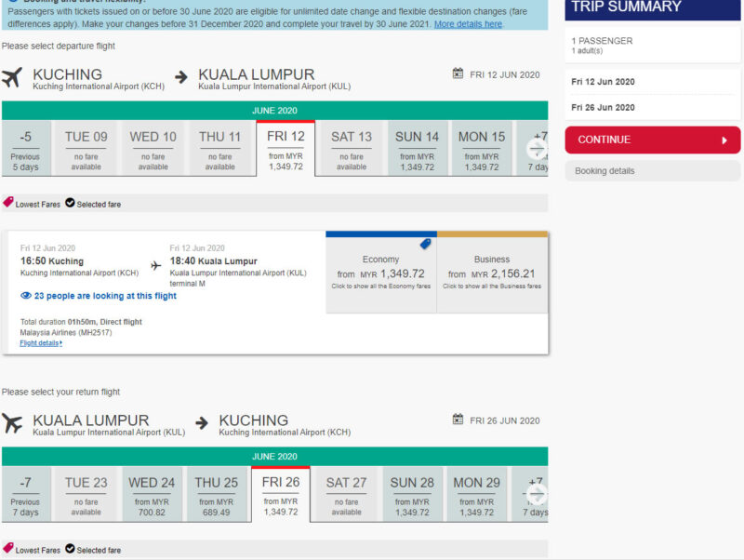Show all Business fares from MYR 2,156.21
This screenshot has height=560, width=744.
[x=492, y=273]
